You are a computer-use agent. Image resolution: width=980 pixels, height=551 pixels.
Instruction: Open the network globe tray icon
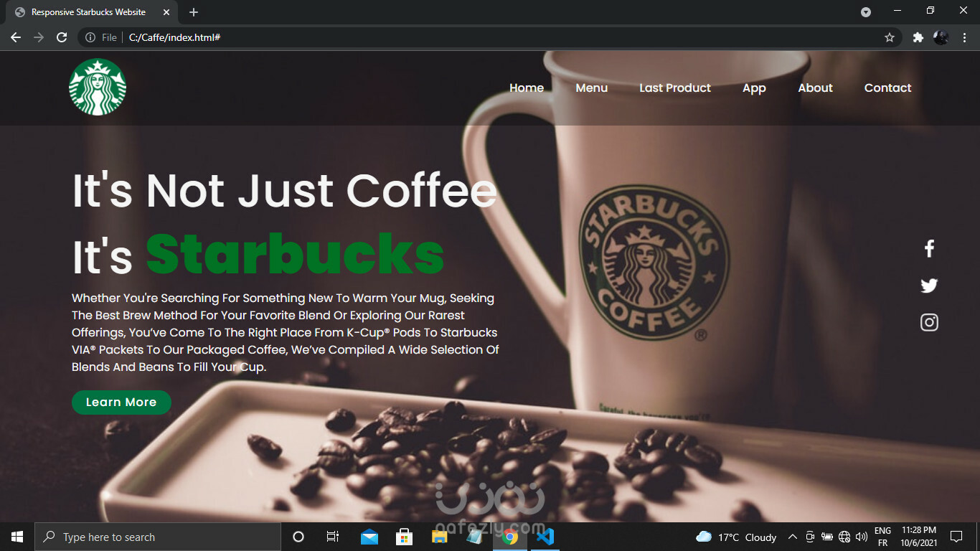click(x=844, y=537)
